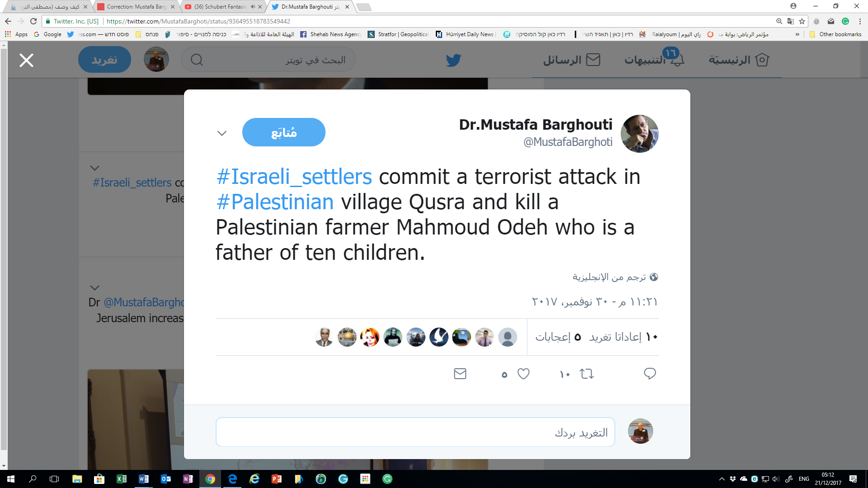The height and width of the screenshot is (488, 868).
Task: Expand the tweet options chevron beside follow button
Action: [x=222, y=133]
